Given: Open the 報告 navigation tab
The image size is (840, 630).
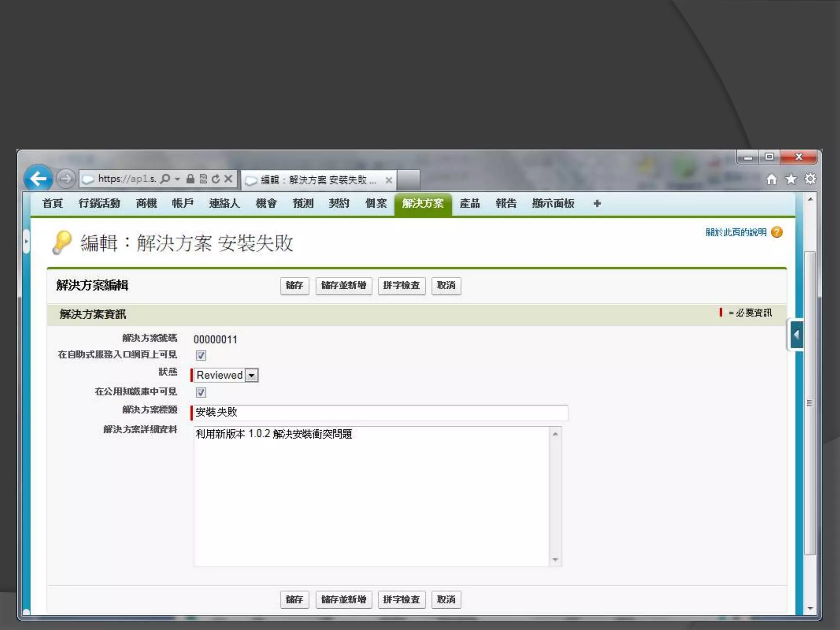Looking at the screenshot, I should [506, 203].
